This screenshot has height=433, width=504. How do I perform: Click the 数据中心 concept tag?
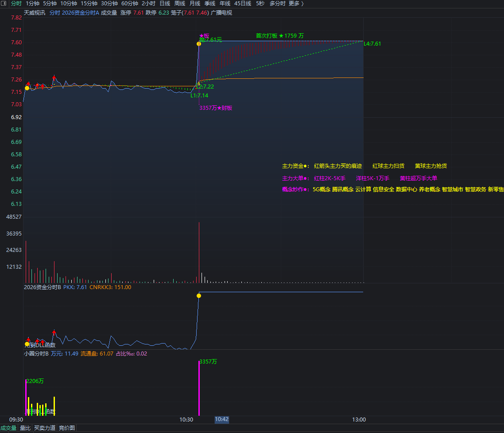click(x=407, y=189)
